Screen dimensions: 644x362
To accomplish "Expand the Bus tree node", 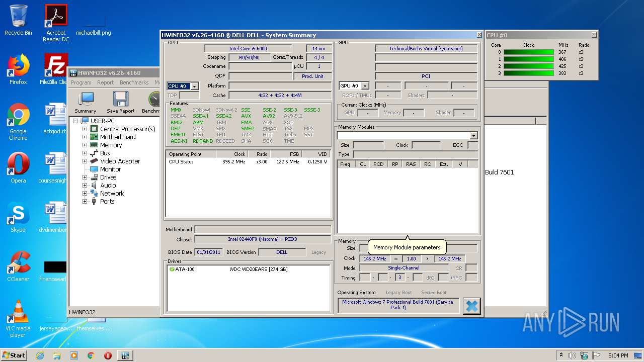I will point(85,153).
